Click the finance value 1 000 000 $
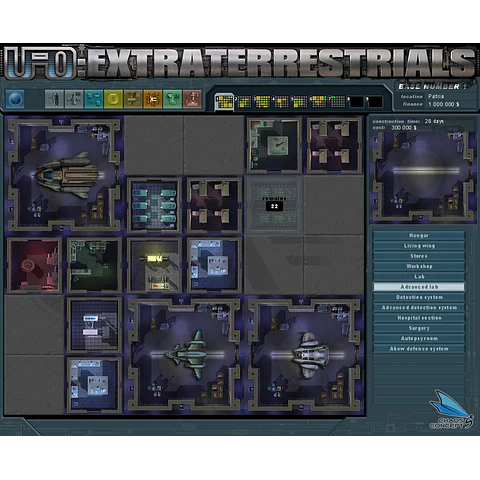 444,104
